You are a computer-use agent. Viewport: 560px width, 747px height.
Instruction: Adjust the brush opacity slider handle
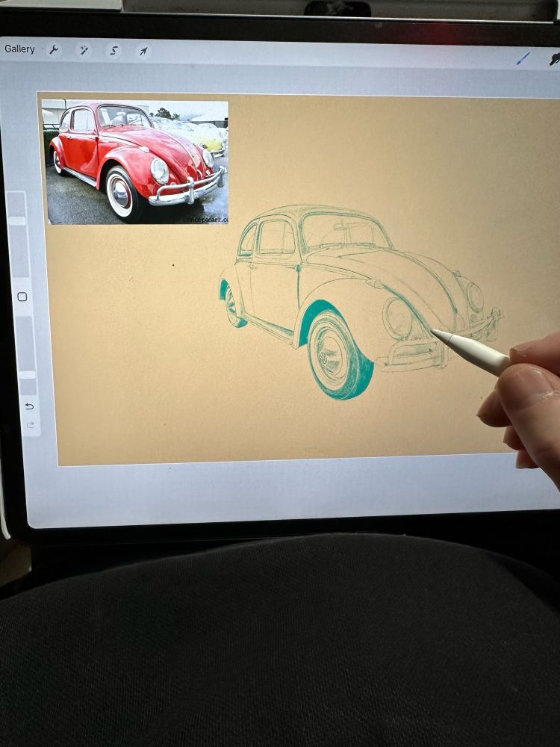(x=27, y=375)
